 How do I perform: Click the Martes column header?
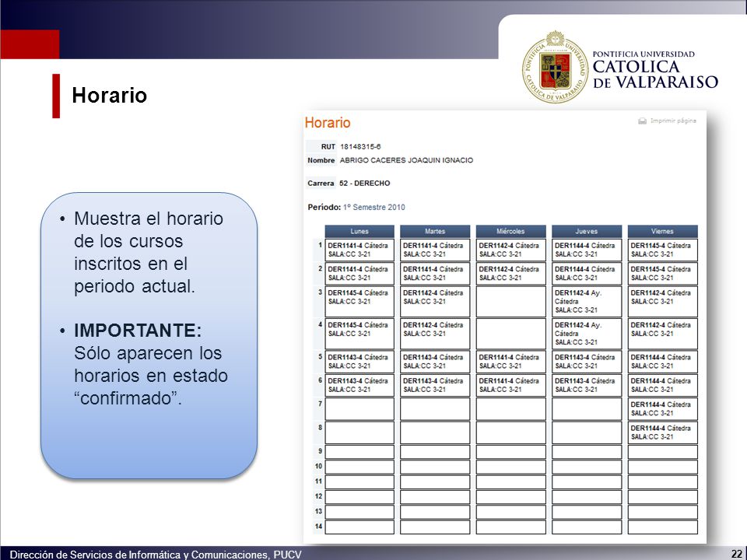tap(435, 231)
